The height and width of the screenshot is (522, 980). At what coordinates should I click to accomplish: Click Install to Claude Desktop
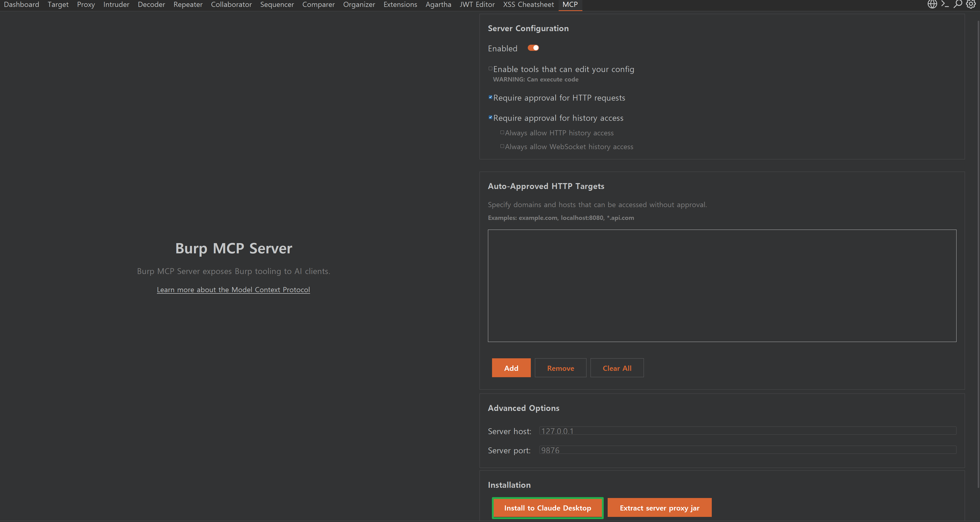tap(547, 507)
